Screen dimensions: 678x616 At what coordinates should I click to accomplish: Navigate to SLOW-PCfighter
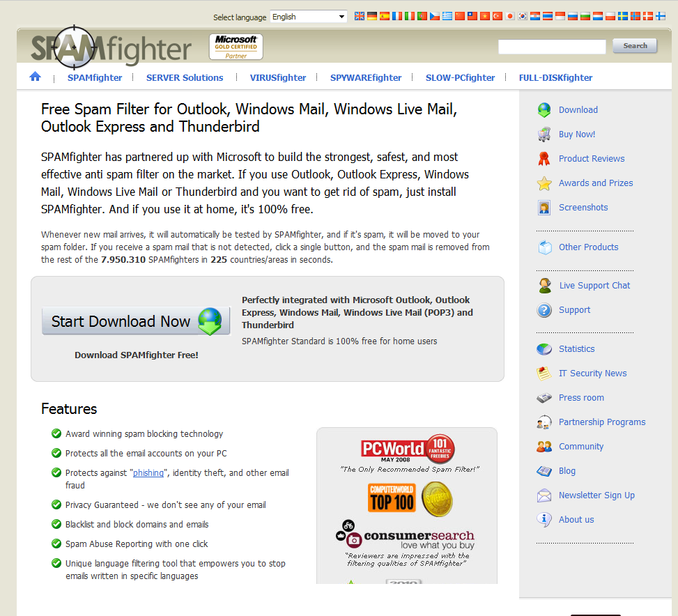point(460,78)
